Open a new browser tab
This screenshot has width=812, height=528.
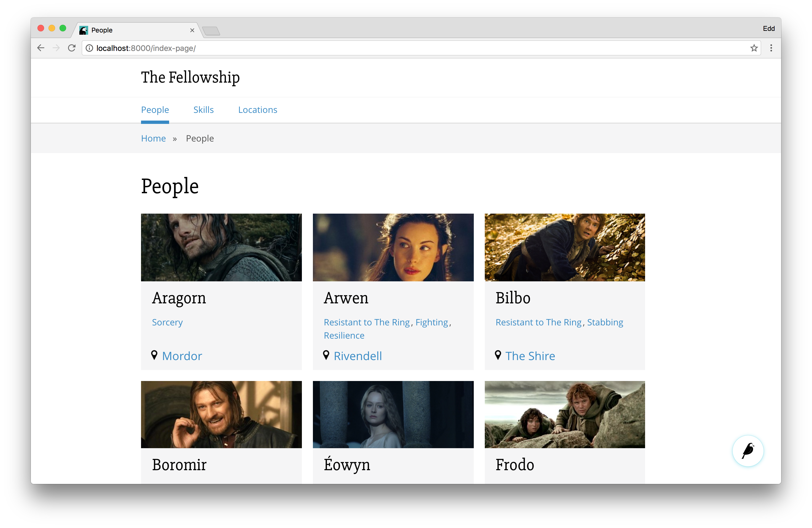[211, 31]
